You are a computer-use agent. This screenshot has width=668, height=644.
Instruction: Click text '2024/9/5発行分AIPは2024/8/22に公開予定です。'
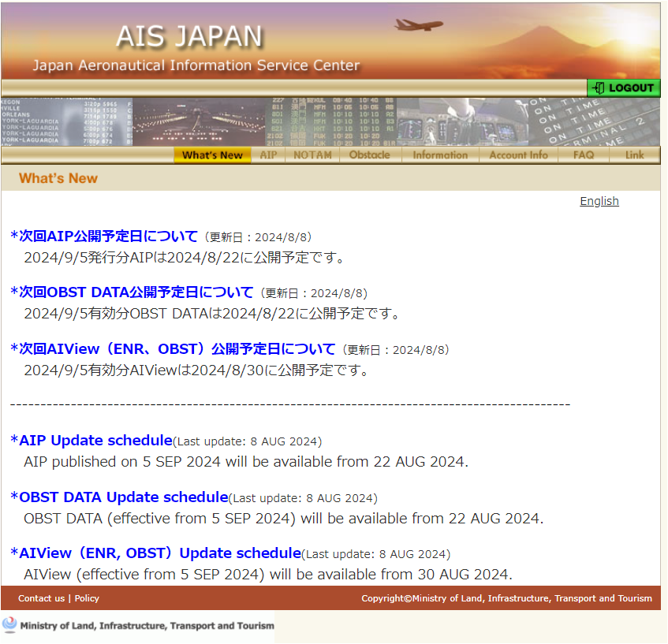click(185, 258)
